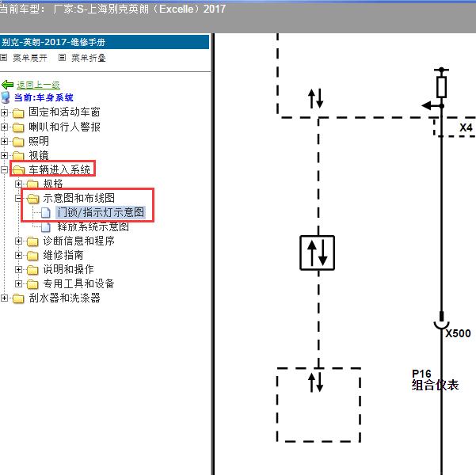The image size is (476, 475).
Task: Select the 照明 tree item
Action: pyautogui.click(x=39, y=141)
